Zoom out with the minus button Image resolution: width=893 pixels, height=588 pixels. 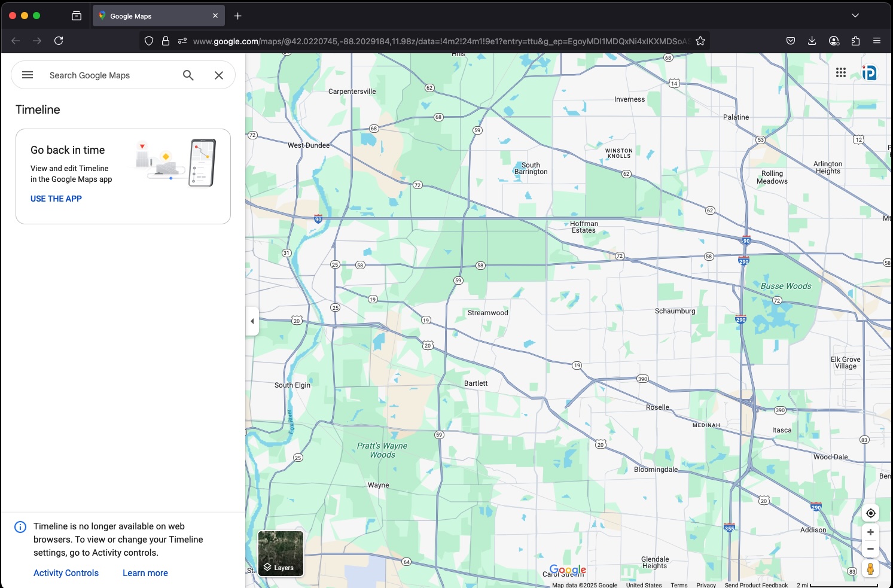pos(871,549)
